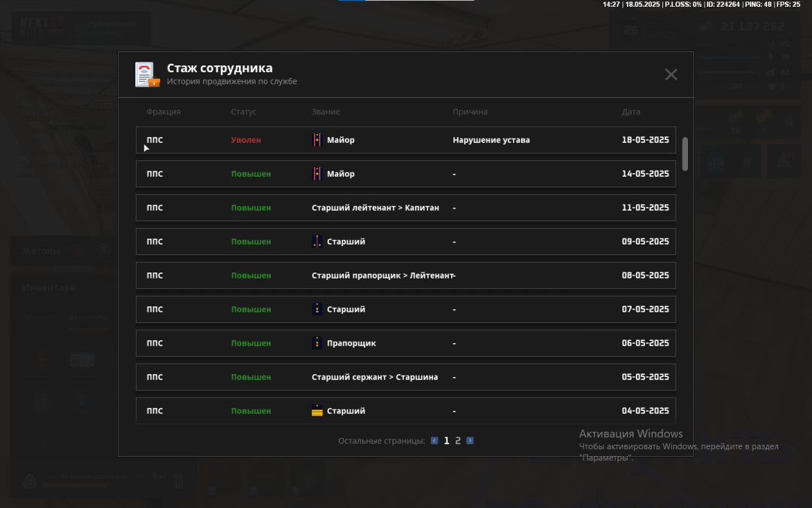Click Майор label in 14-05-2025 row

(x=341, y=174)
